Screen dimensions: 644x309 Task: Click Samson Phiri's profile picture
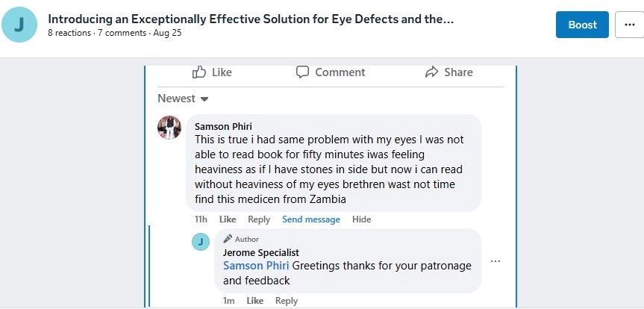point(169,128)
